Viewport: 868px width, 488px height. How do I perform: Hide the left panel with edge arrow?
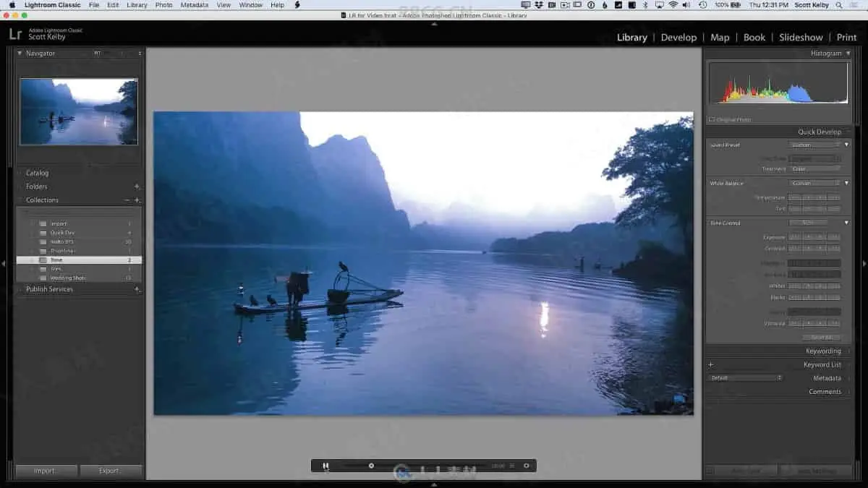tap(4, 264)
